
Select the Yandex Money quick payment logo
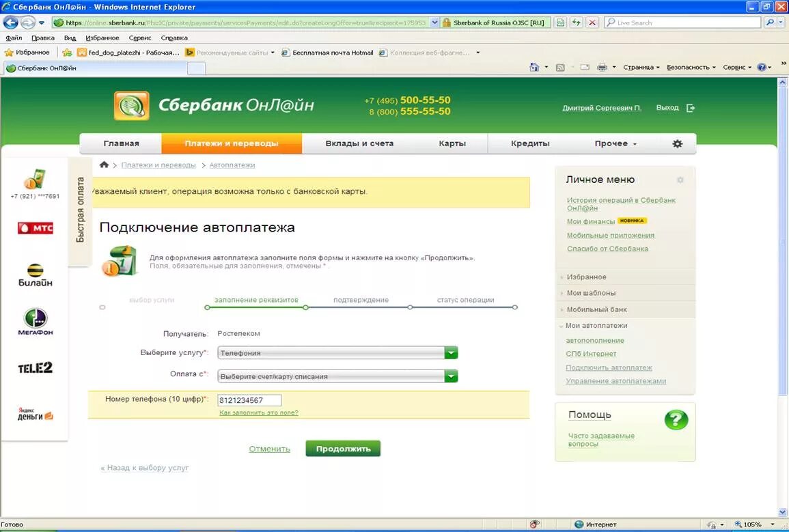tap(36, 413)
